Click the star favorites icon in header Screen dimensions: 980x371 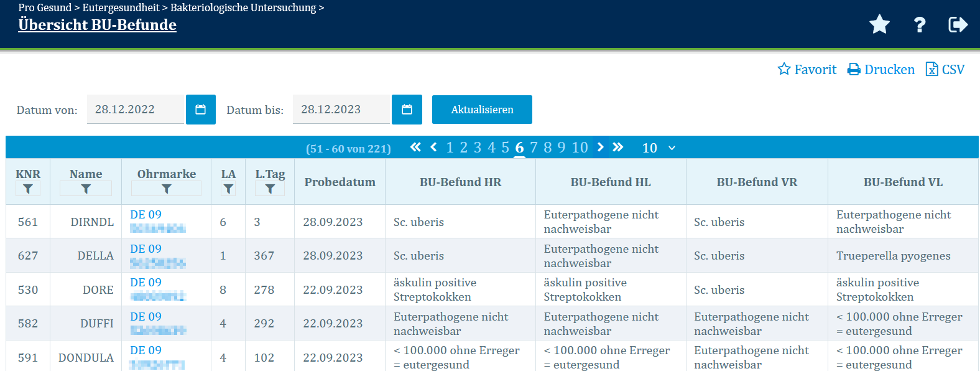pos(879,25)
